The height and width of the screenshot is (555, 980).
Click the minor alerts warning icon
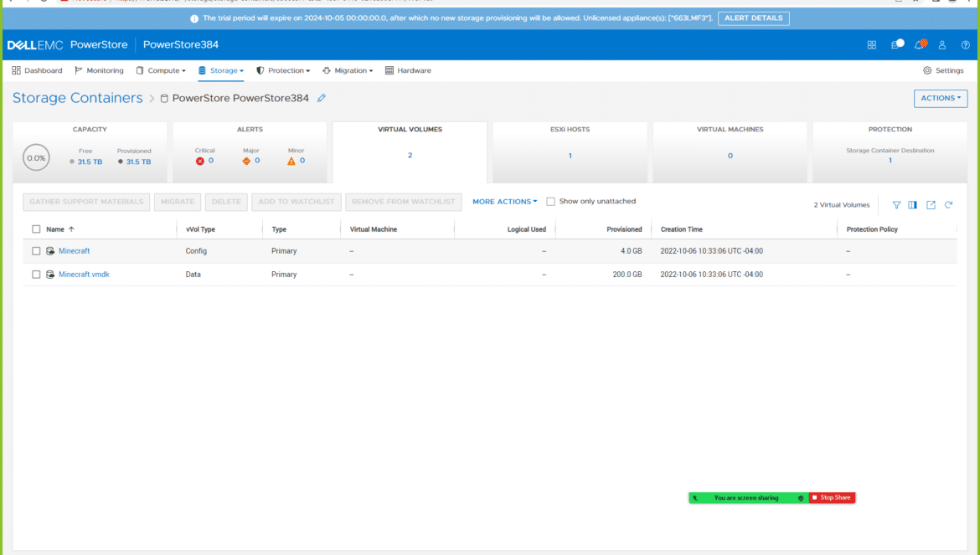(x=291, y=161)
